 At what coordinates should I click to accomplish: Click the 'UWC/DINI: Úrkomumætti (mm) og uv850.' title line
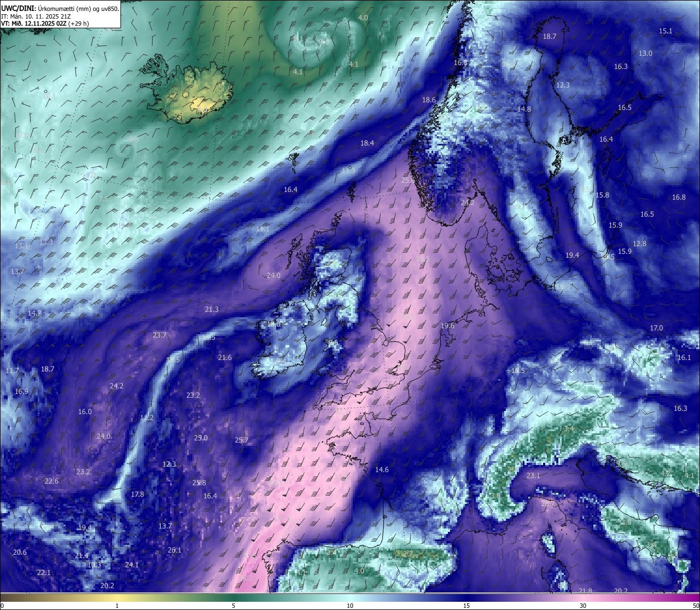tap(60, 9)
